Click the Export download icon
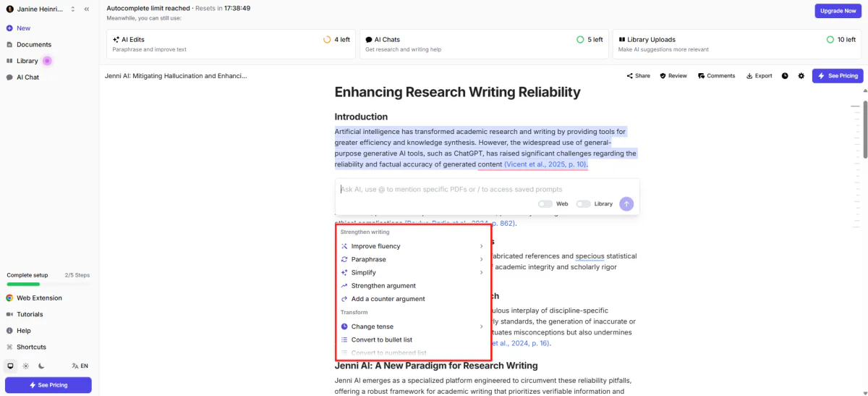This screenshot has width=868, height=396. click(x=759, y=76)
